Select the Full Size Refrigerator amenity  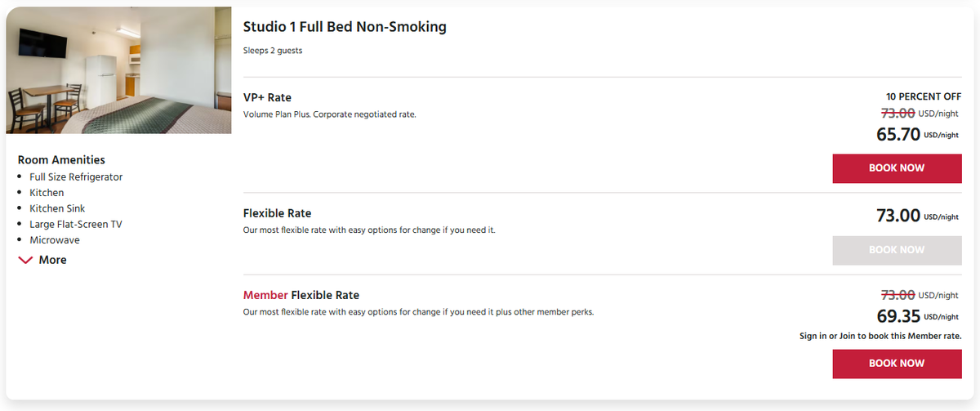point(76,176)
